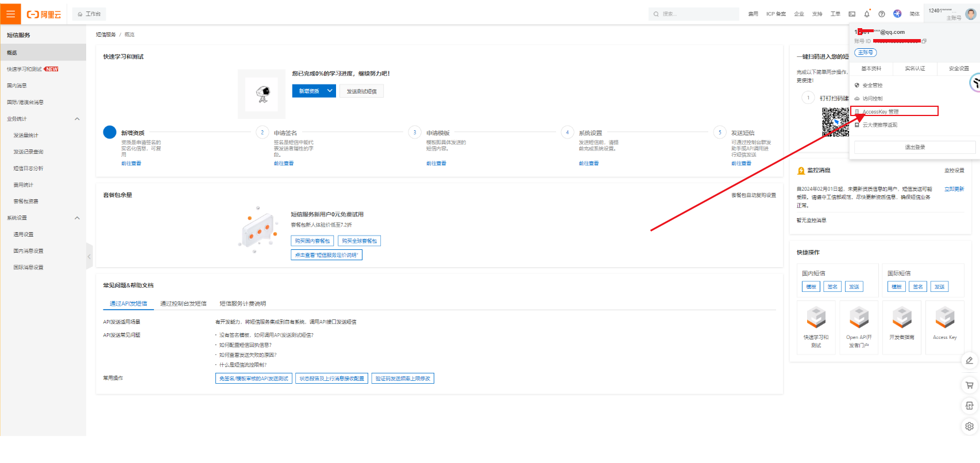The width and height of the screenshot is (980, 463).
Task: Open the dropdown arrow beside 新增资质
Action: tap(330, 91)
